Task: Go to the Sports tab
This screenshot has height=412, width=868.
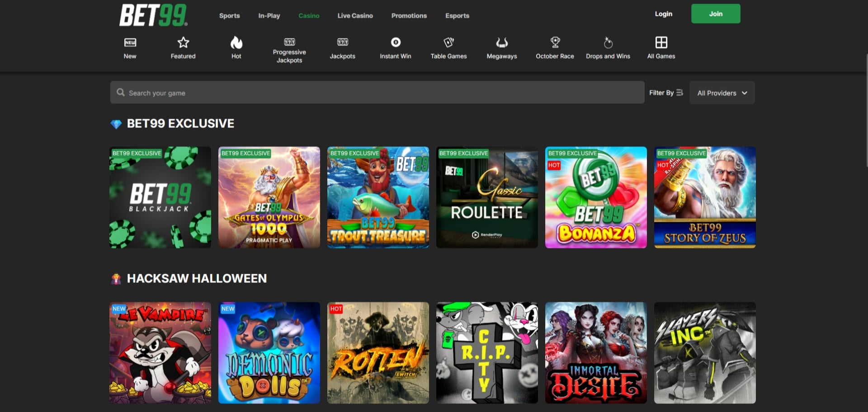Action: 230,16
